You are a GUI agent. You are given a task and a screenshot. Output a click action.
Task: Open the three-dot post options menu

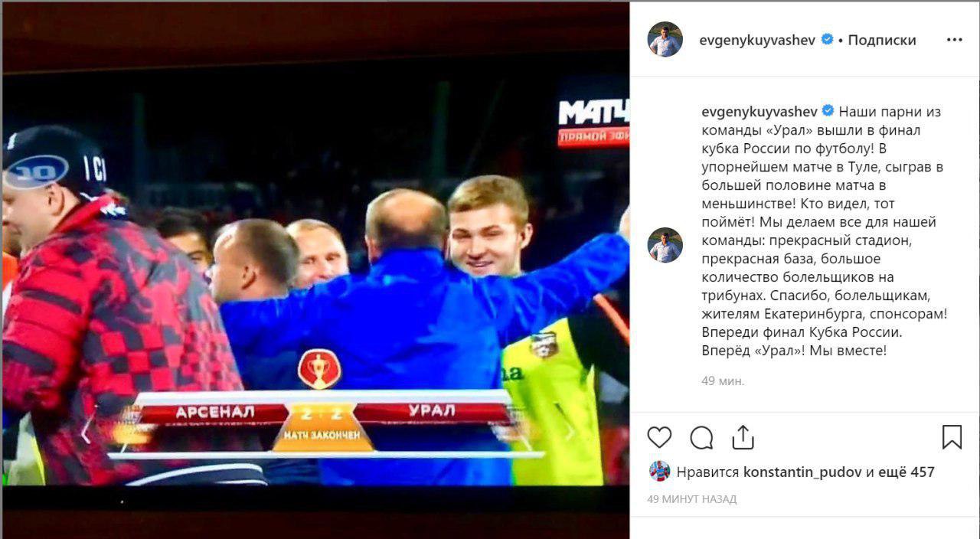pyautogui.click(x=954, y=40)
